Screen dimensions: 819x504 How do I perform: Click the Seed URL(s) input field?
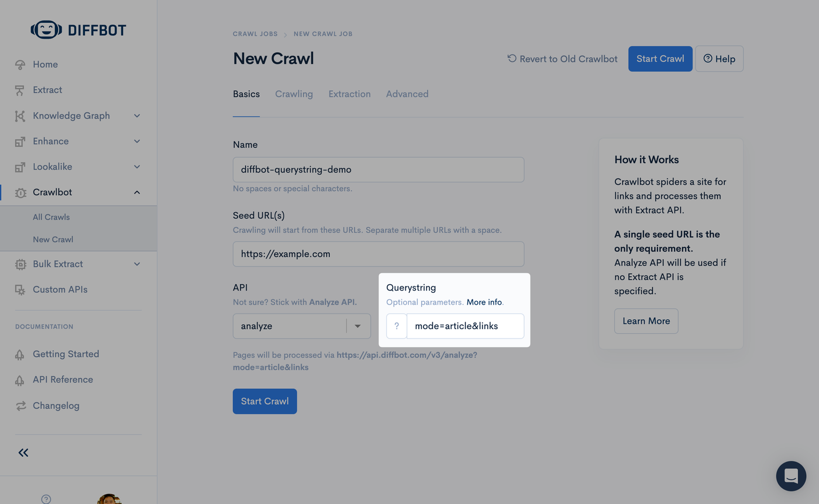tap(378, 254)
